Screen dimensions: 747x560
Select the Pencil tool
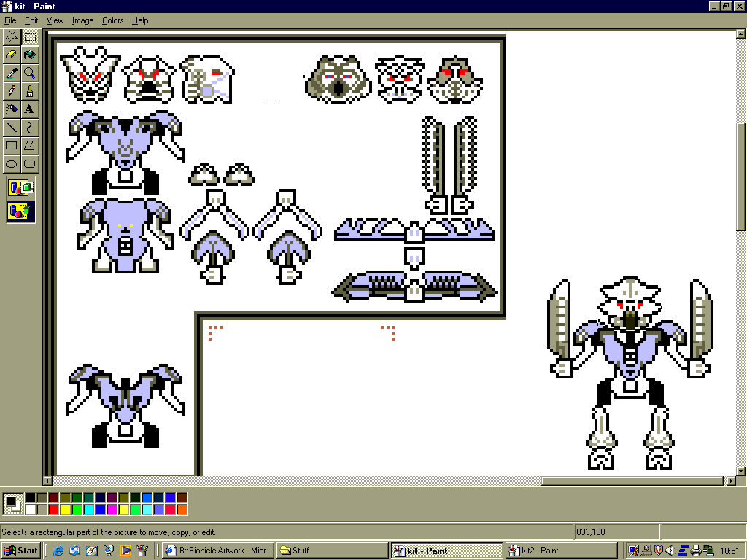click(x=12, y=91)
